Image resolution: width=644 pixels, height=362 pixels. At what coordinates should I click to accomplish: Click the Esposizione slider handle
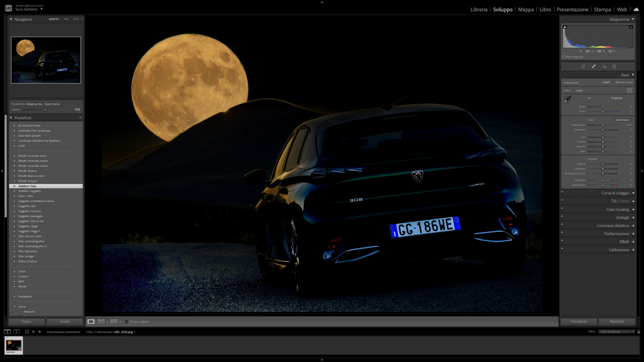coord(603,125)
